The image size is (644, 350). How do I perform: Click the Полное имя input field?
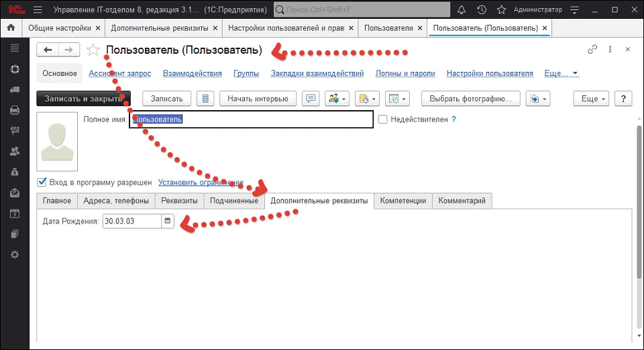click(x=268, y=120)
